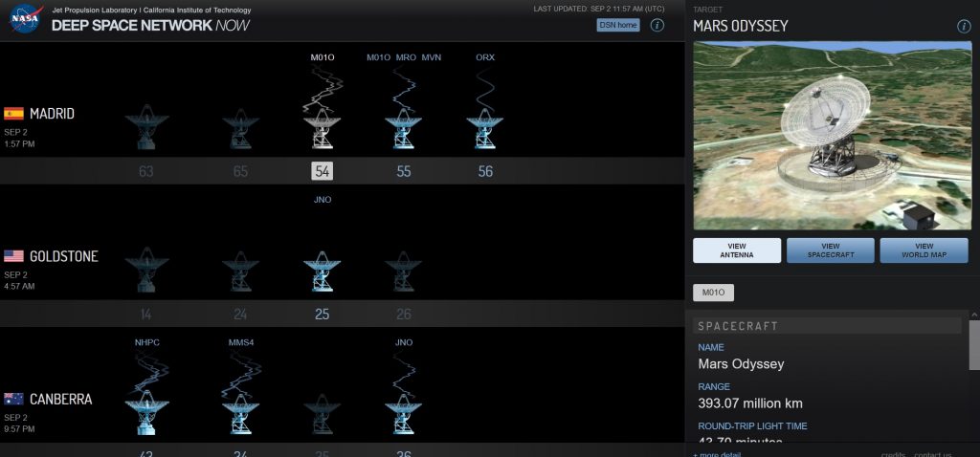This screenshot has width=980, height=457.
Task: Click the MADRID site name
Action: tap(52, 114)
